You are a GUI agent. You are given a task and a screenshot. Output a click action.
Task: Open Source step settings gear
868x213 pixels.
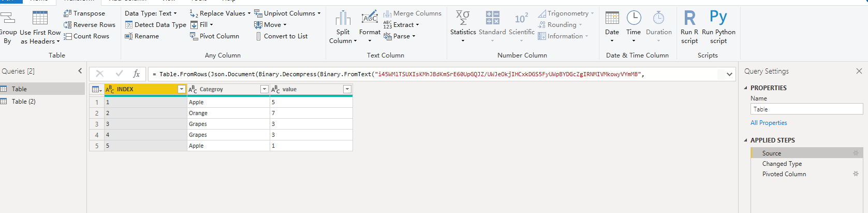(x=856, y=153)
